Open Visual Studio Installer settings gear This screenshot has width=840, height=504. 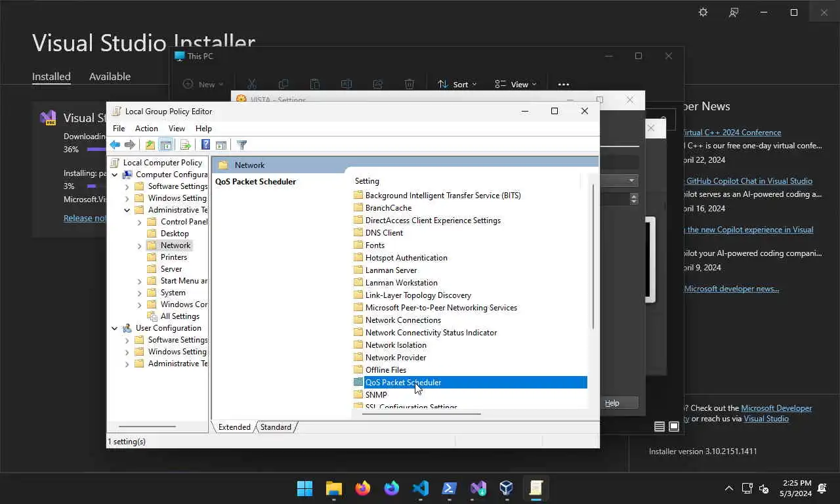[703, 12]
